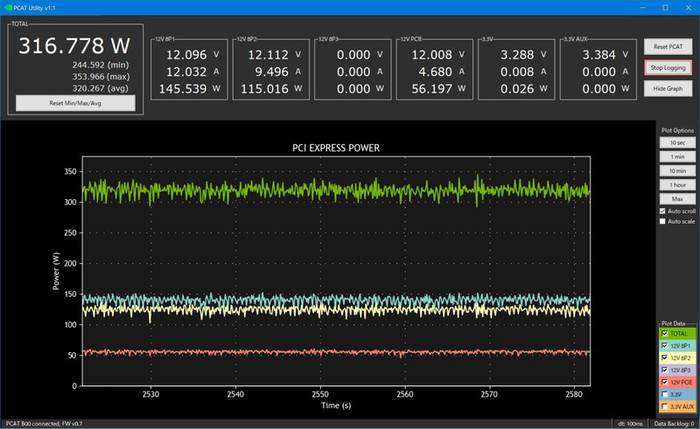Click the 12.008 V reading of 12V PCIE
Screen dimensions: 700x429
438,55
